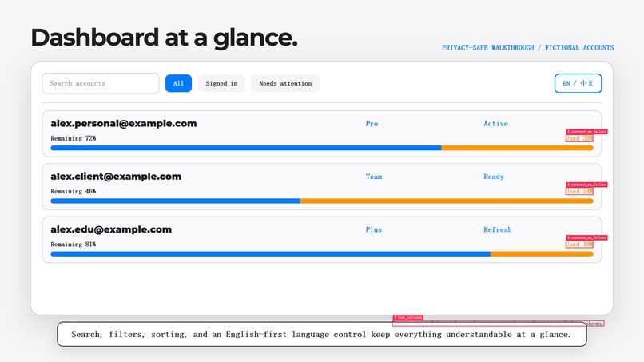Click Refresh on the alex.edu account

(x=497, y=229)
